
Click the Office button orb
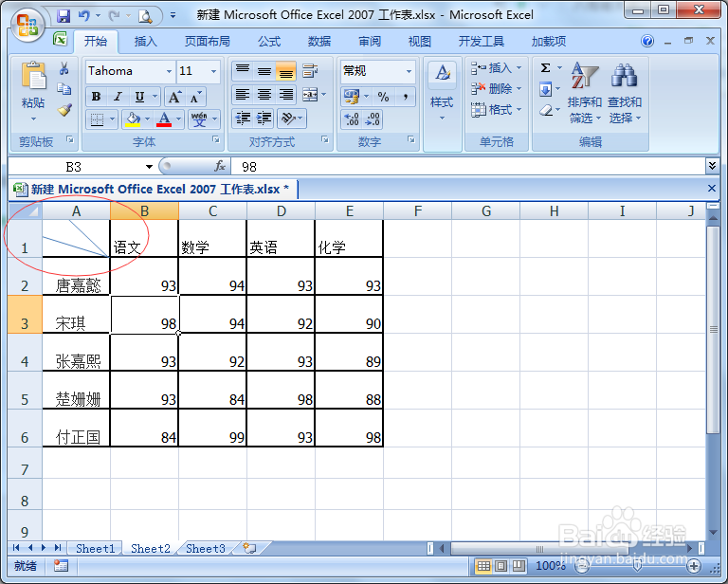[27, 25]
